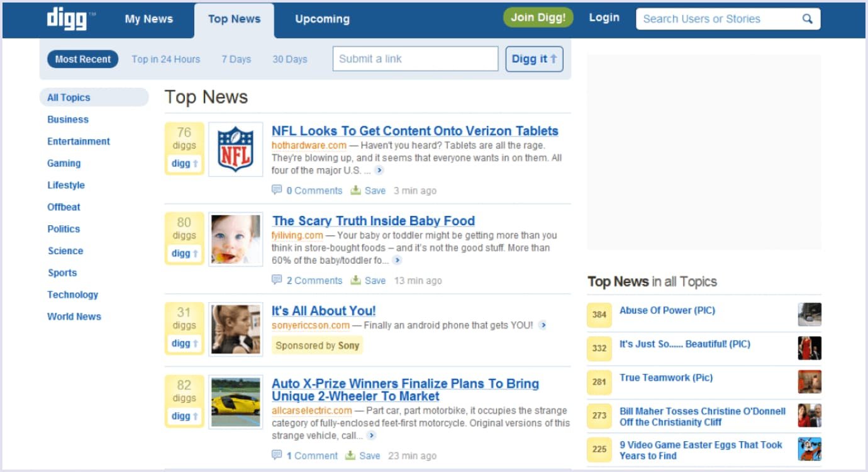Open Auto X-Prize Winners headline
The height and width of the screenshot is (472, 868).
click(405, 390)
